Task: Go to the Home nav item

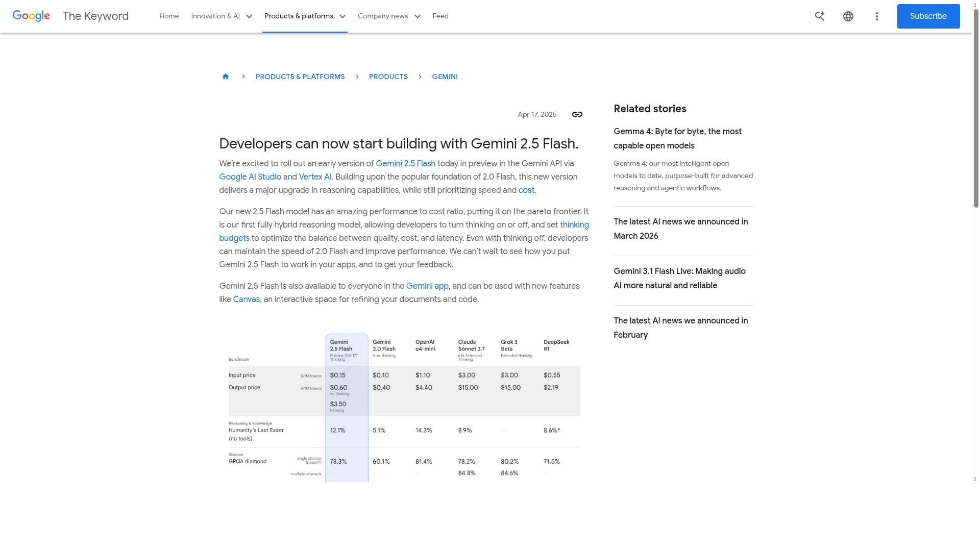Action: [x=169, y=16]
